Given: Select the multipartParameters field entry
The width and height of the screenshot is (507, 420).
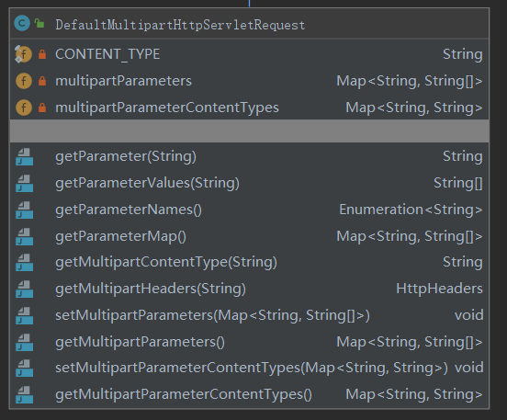Looking at the screenshot, I should (249, 81).
